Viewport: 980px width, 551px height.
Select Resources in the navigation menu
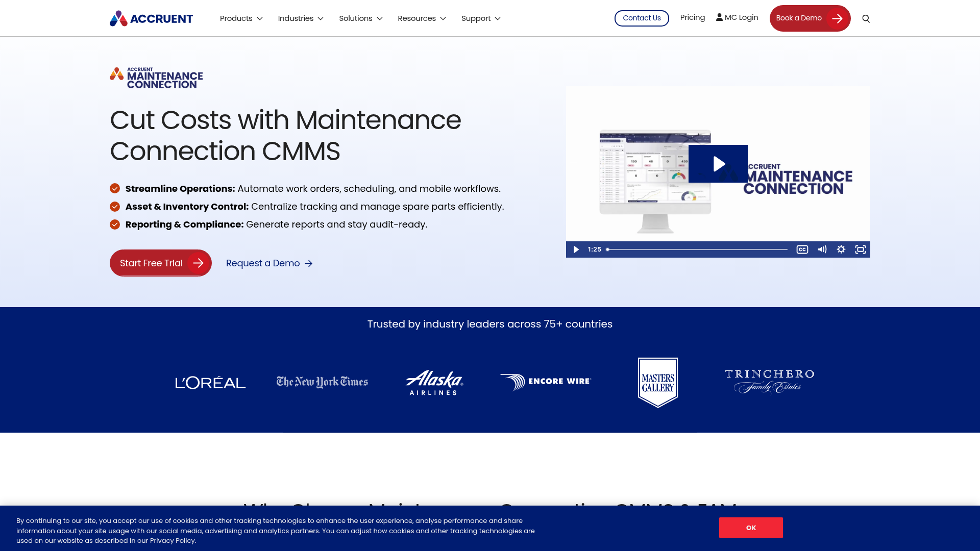(422, 18)
